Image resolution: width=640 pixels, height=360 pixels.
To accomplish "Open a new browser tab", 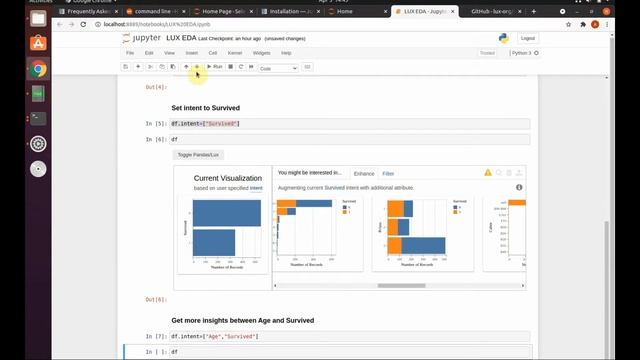I will click(533, 11).
